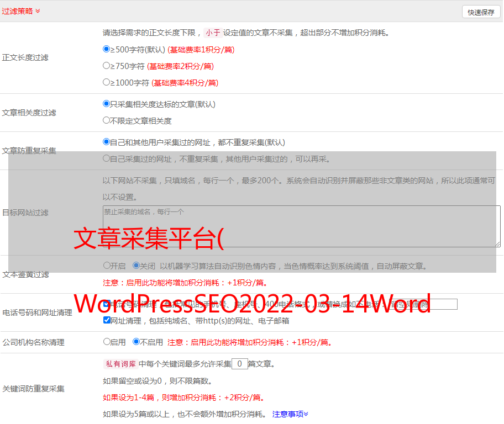The image size is (504, 424).
Task: Choose 不限定文章相关度 radio
Action: pyautogui.click(x=106, y=120)
